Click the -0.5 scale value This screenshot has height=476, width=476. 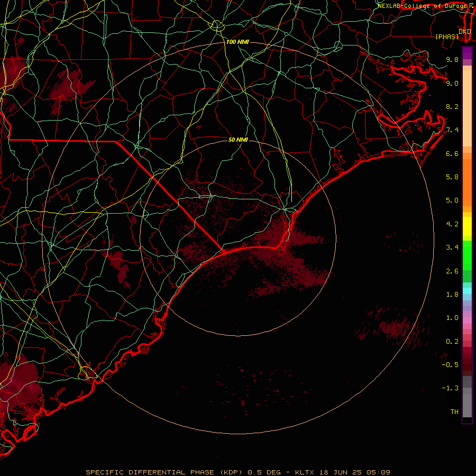(x=450, y=365)
